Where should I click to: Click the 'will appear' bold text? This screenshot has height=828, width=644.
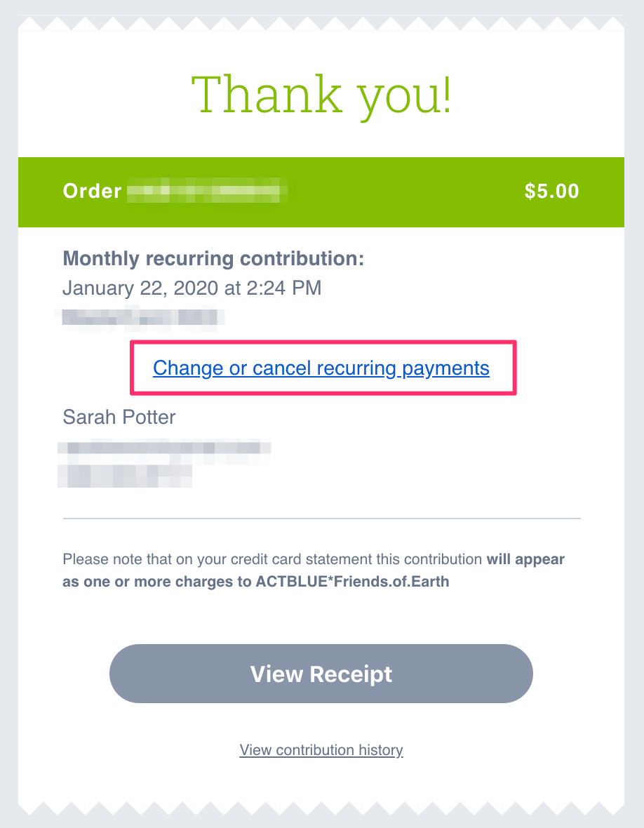coord(525,559)
